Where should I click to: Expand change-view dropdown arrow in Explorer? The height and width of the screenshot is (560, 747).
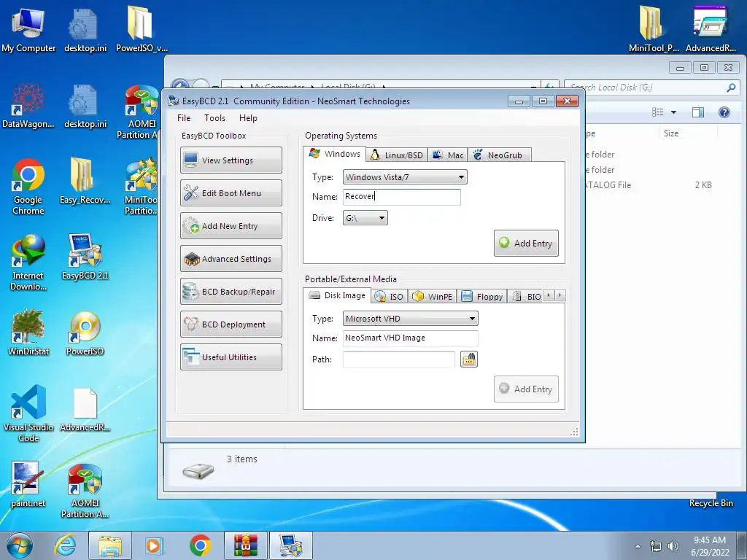pyautogui.click(x=673, y=112)
